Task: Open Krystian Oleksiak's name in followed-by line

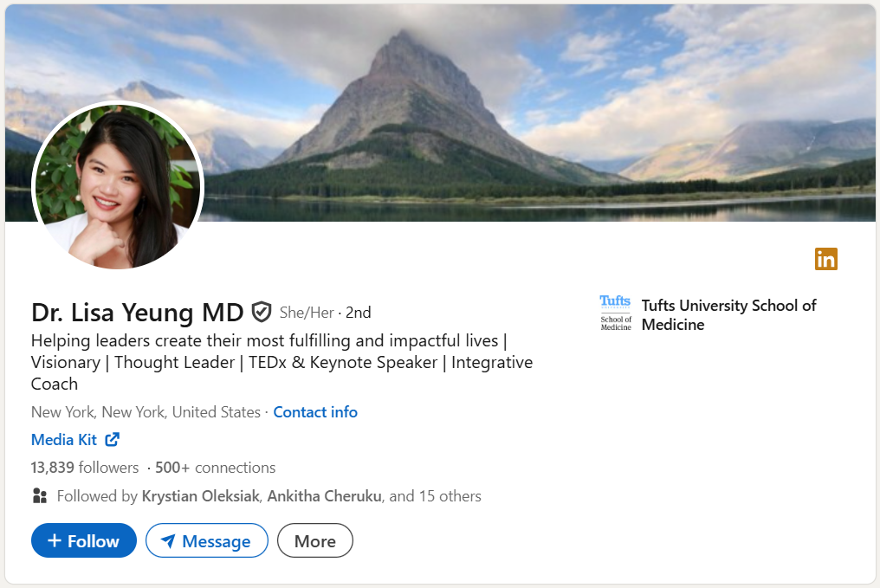Action: pyautogui.click(x=200, y=496)
